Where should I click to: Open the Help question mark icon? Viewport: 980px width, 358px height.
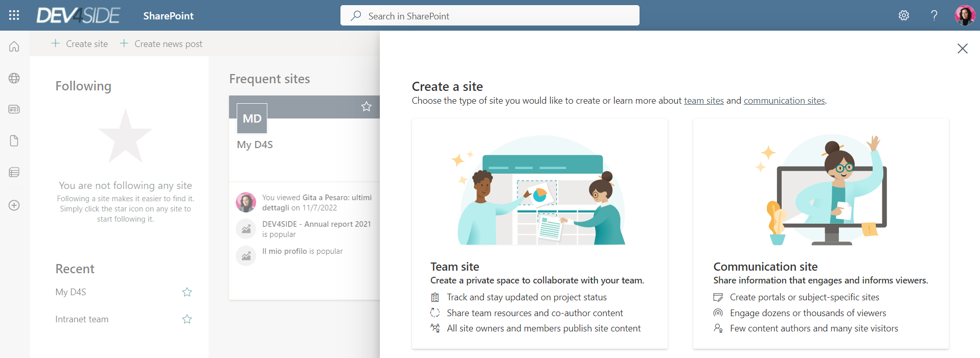coord(934,15)
